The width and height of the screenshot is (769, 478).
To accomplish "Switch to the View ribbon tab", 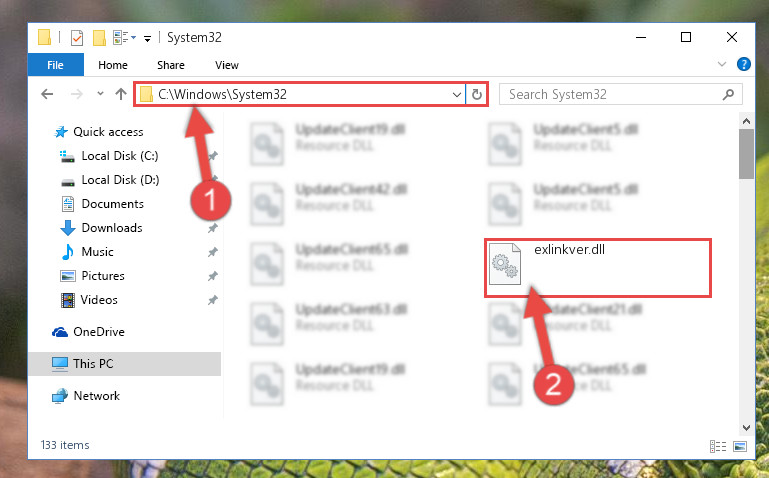I will pos(227,65).
